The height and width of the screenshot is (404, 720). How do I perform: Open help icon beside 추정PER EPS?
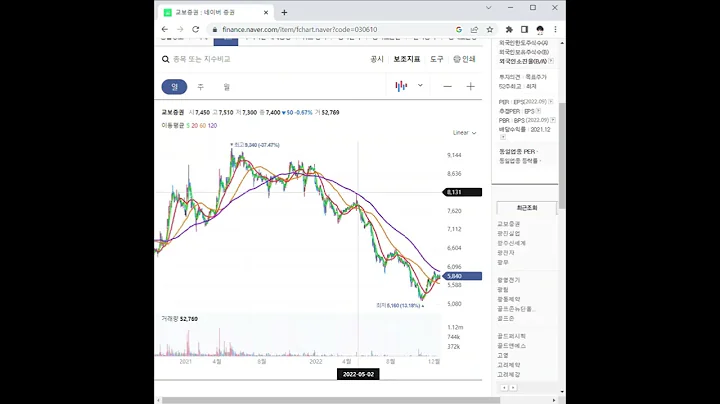538,111
